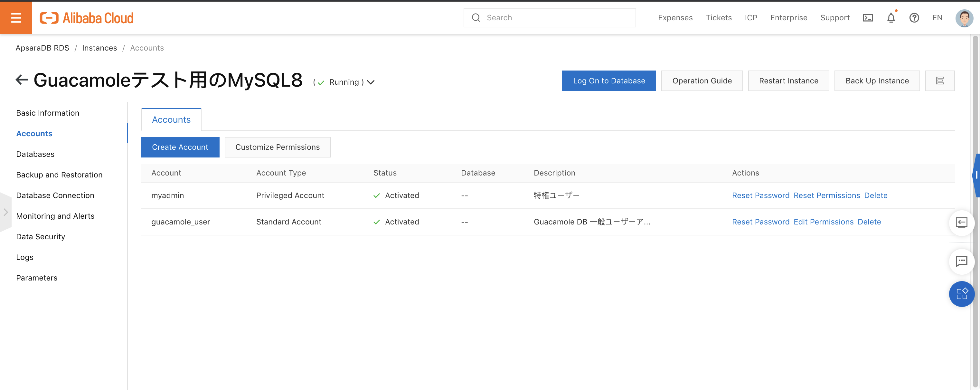Screen dimensions: 980x390
Task: Click the Standard Account type cell
Action: 289,222
